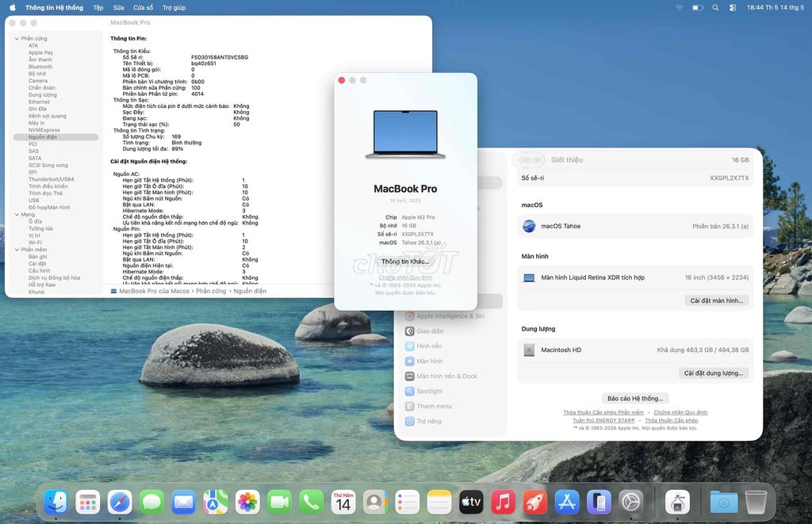Click Phần cứng in bottom path bar

(211, 291)
